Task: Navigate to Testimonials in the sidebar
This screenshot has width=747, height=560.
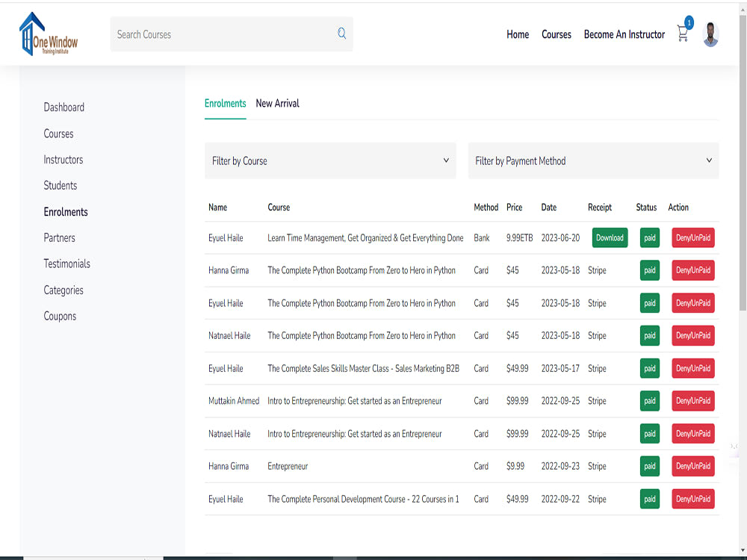Action: pos(66,264)
